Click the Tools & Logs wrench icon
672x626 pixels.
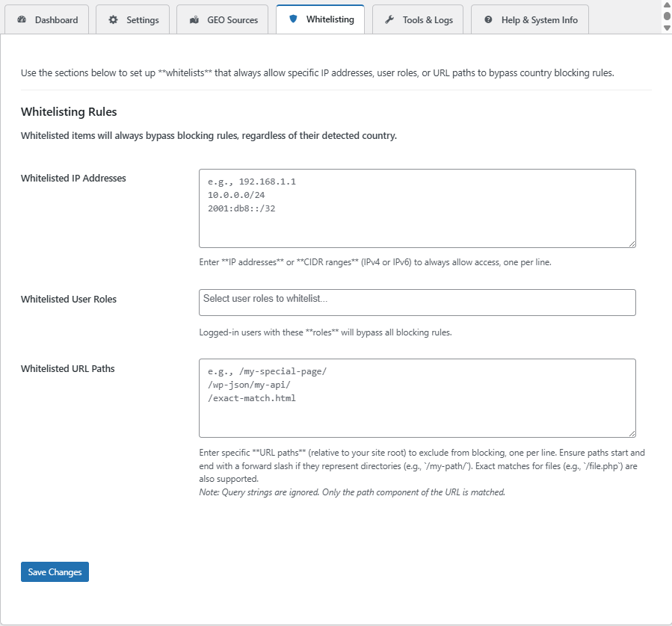(389, 20)
